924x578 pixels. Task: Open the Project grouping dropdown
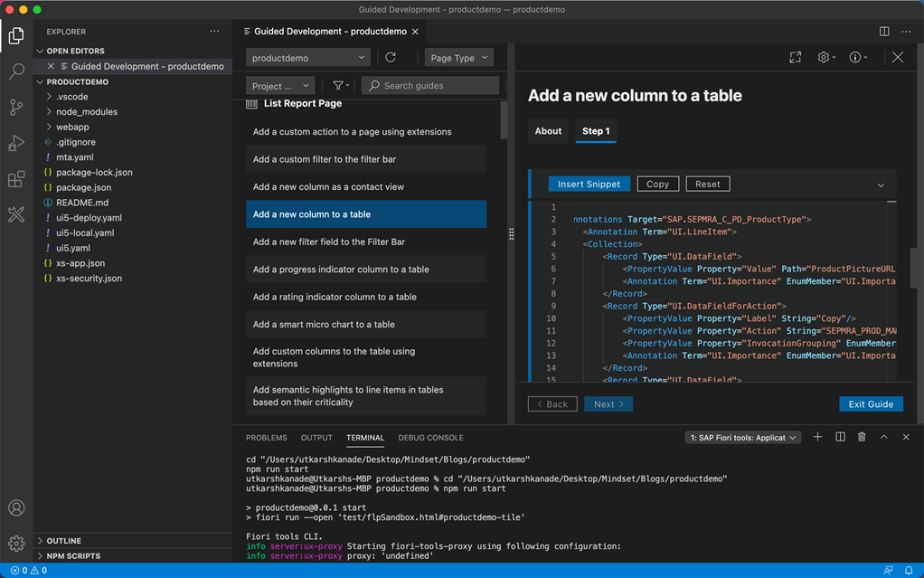pyautogui.click(x=280, y=86)
